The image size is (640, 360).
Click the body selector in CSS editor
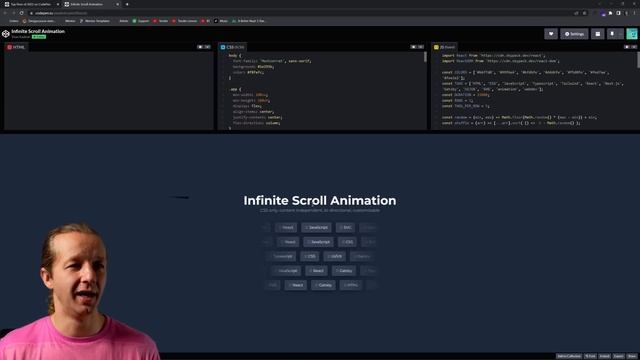point(235,56)
